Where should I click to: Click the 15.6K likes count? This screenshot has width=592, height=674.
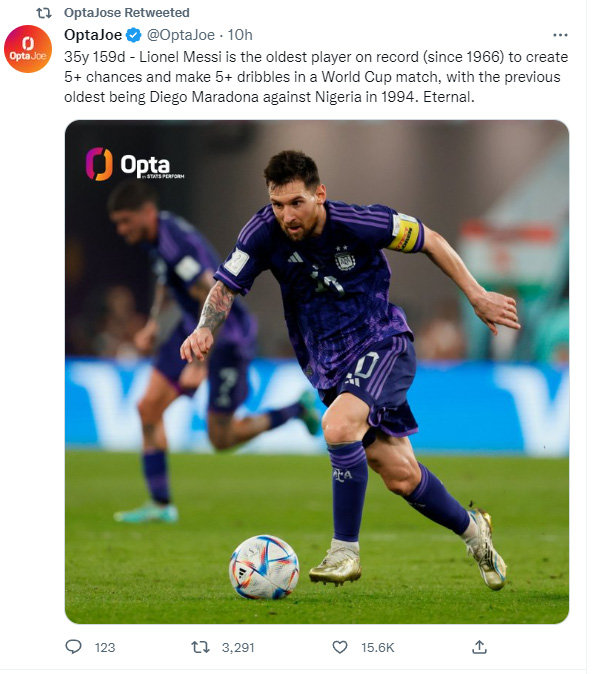[377, 647]
